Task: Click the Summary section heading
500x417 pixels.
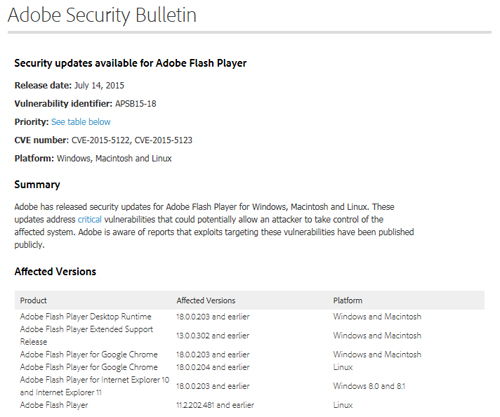Action: (x=37, y=185)
